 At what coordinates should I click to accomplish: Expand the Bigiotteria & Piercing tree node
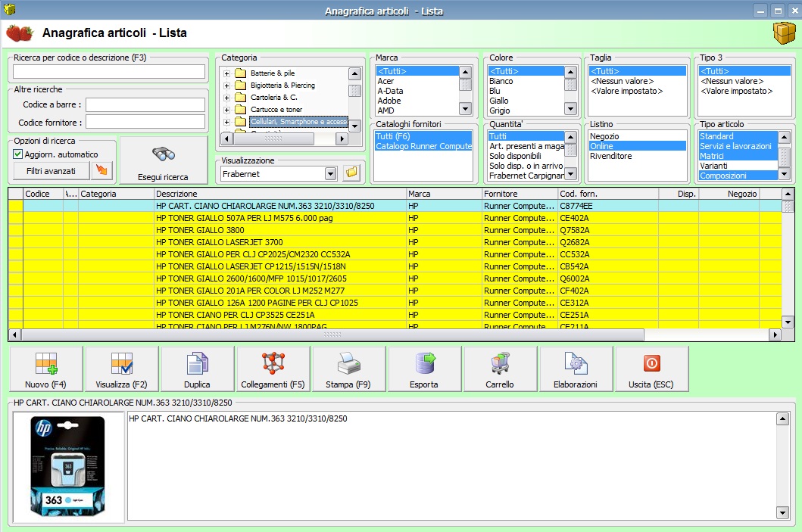226,86
